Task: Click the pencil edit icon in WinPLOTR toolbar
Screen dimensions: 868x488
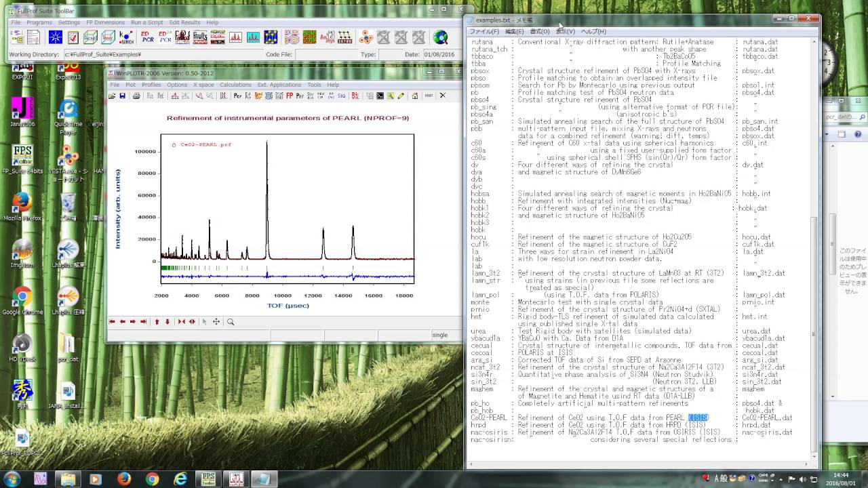Action: (401, 96)
